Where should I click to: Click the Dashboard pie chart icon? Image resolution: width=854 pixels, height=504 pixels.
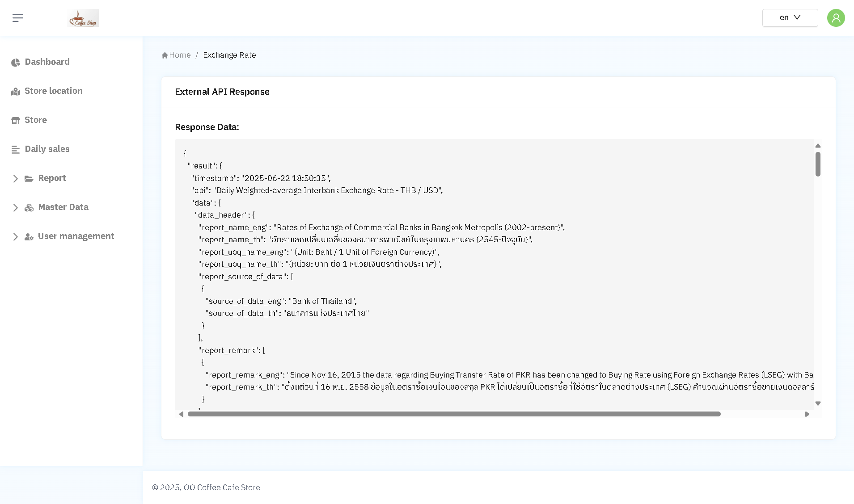(x=16, y=63)
